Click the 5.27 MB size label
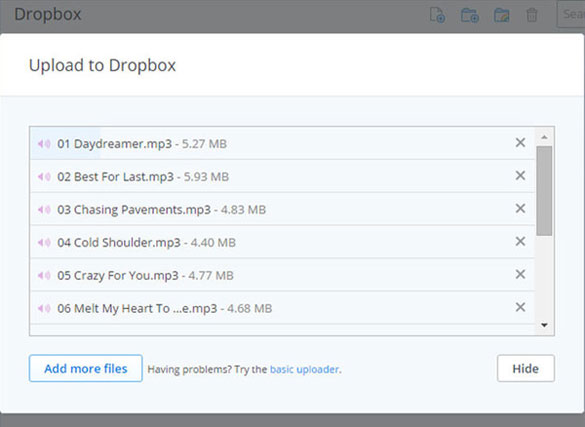This screenshot has width=585, height=427. 204,144
